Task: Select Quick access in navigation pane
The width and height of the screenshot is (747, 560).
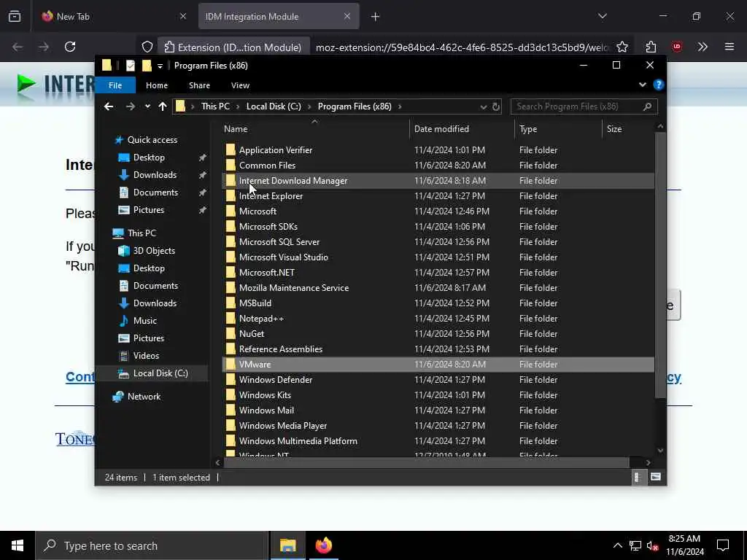Action: 152,140
